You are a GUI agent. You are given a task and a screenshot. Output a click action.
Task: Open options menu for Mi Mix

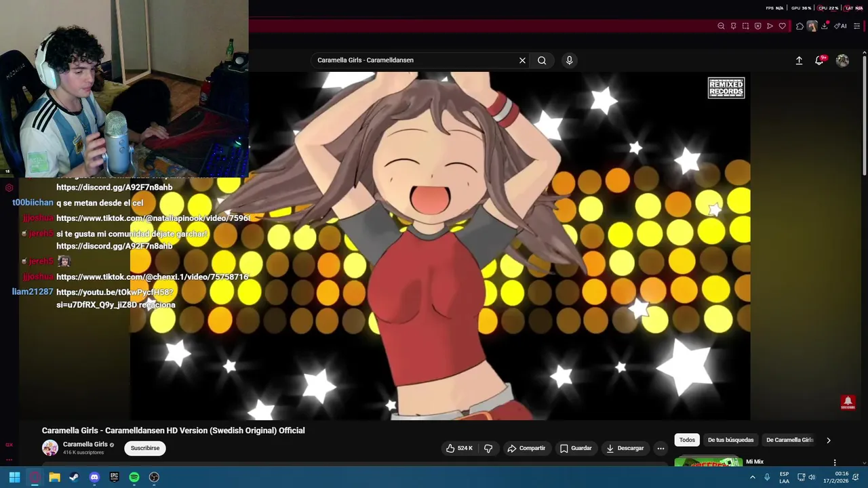pos(835,462)
